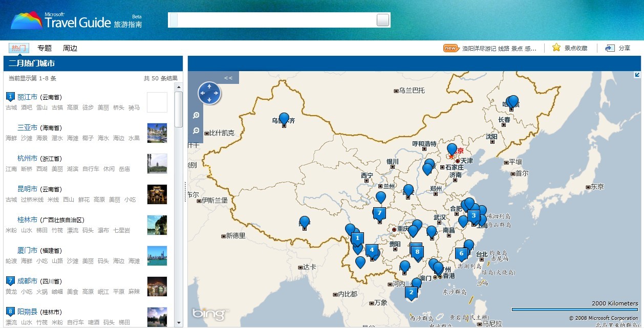Switch to the 专题 tab
Image resolution: width=644 pixels, height=330 pixels.
pos(45,48)
